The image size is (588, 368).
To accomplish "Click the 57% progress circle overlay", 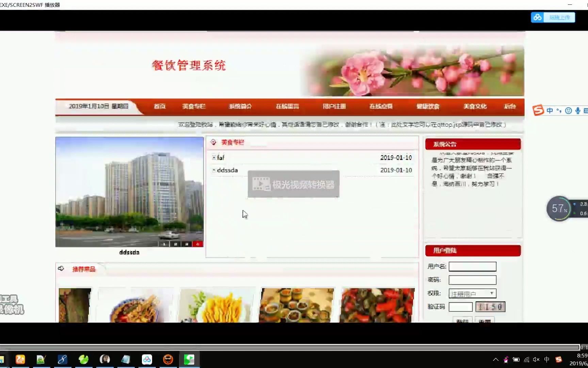I will [559, 208].
